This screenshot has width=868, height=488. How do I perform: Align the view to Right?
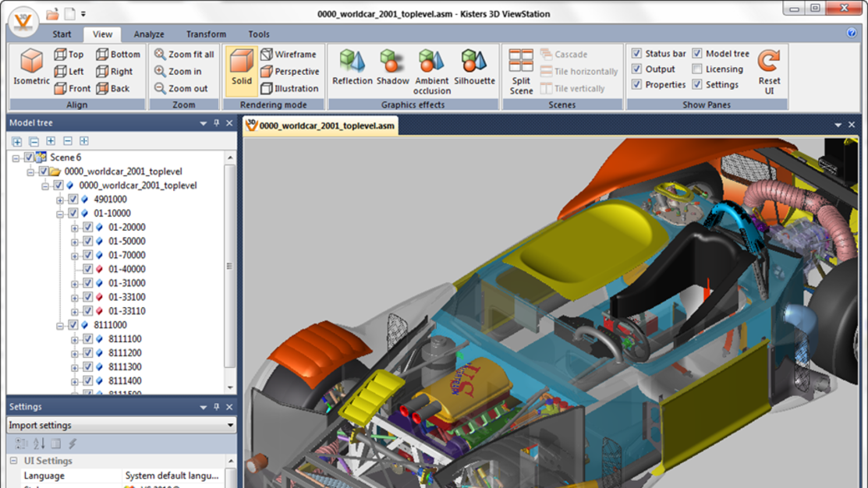point(114,72)
